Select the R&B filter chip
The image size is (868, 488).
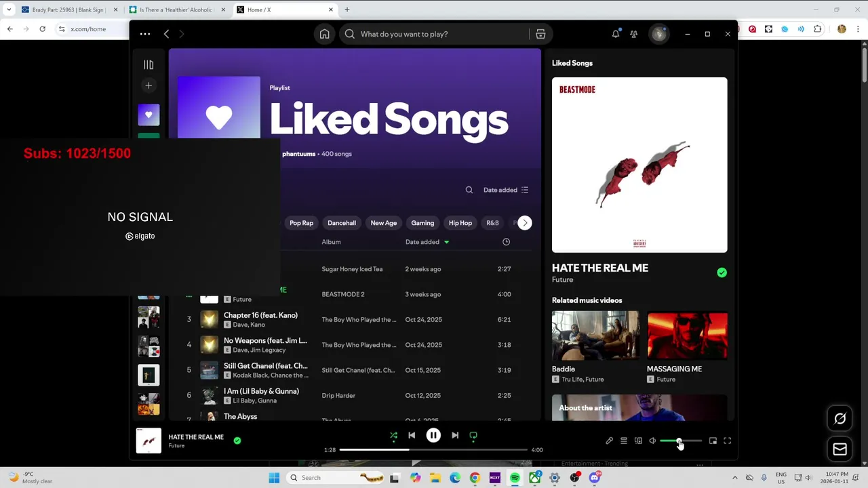pos(492,223)
